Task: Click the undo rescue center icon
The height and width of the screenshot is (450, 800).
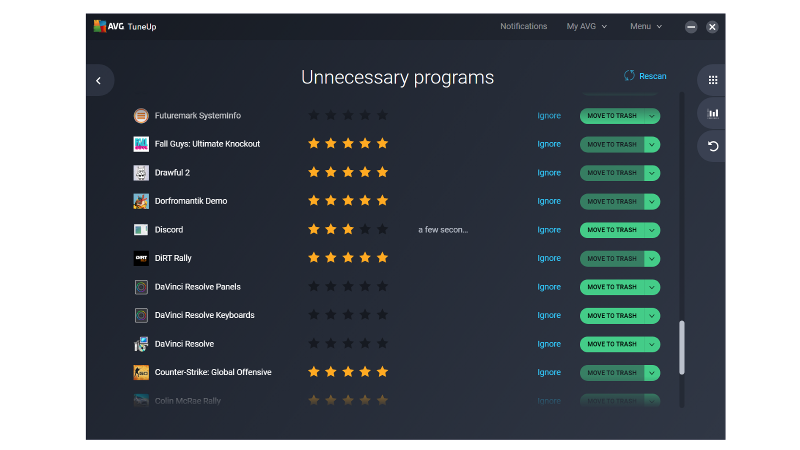Action: point(713,146)
